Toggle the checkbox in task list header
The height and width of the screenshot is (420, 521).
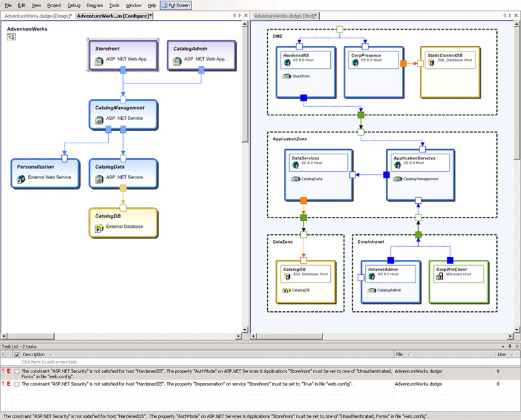tap(17, 354)
